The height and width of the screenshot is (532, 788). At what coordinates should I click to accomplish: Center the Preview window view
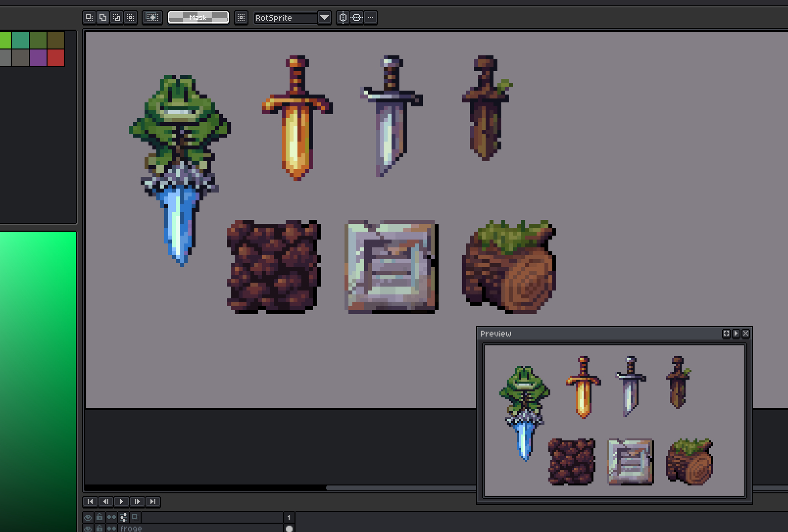point(726,333)
